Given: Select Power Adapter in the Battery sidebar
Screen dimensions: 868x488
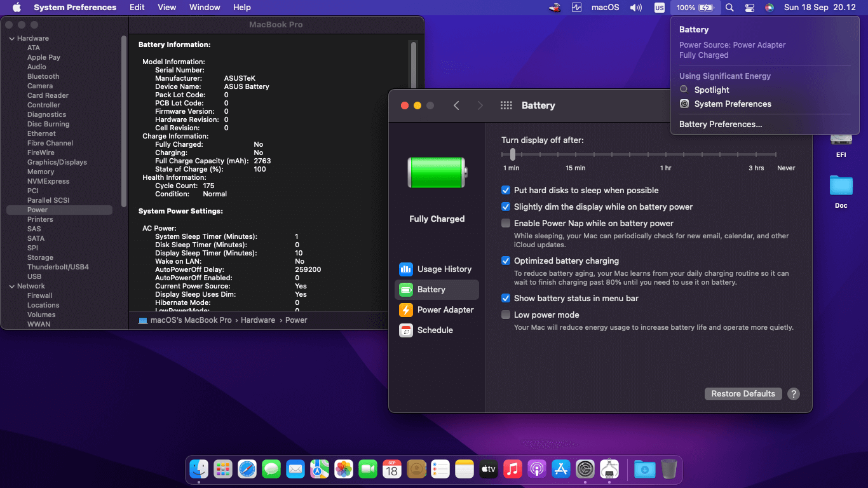Looking at the screenshot, I should pyautogui.click(x=437, y=309).
